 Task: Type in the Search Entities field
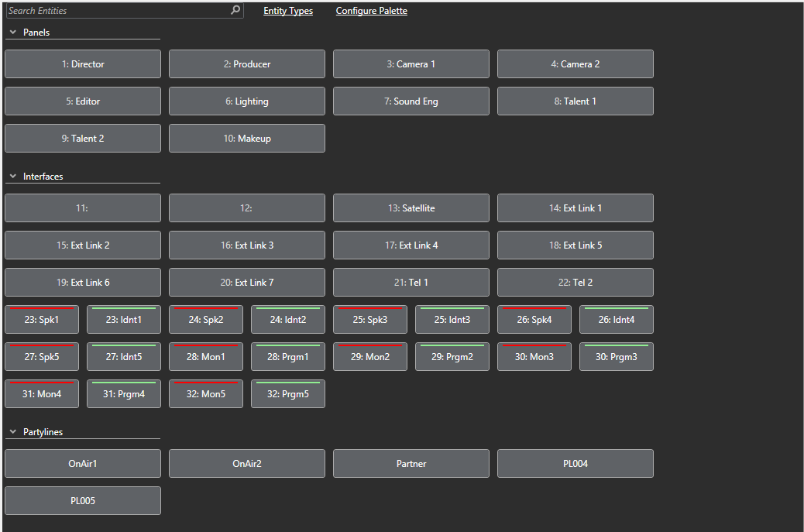(x=116, y=11)
